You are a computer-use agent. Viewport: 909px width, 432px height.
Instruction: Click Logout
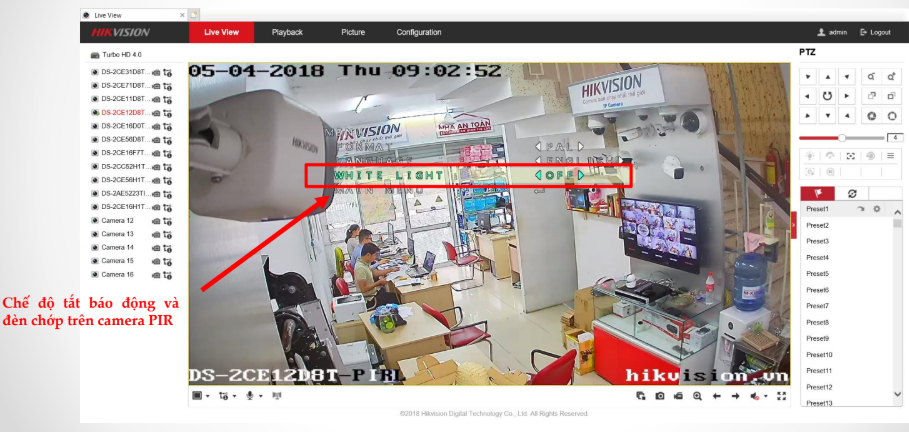coord(875,32)
